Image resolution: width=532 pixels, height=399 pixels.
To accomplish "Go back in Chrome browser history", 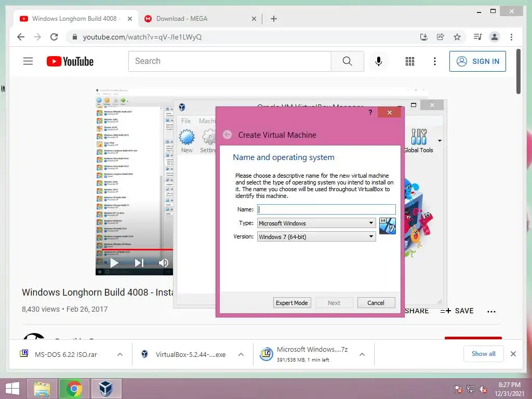I will pyautogui.click(x=21, y=37).
